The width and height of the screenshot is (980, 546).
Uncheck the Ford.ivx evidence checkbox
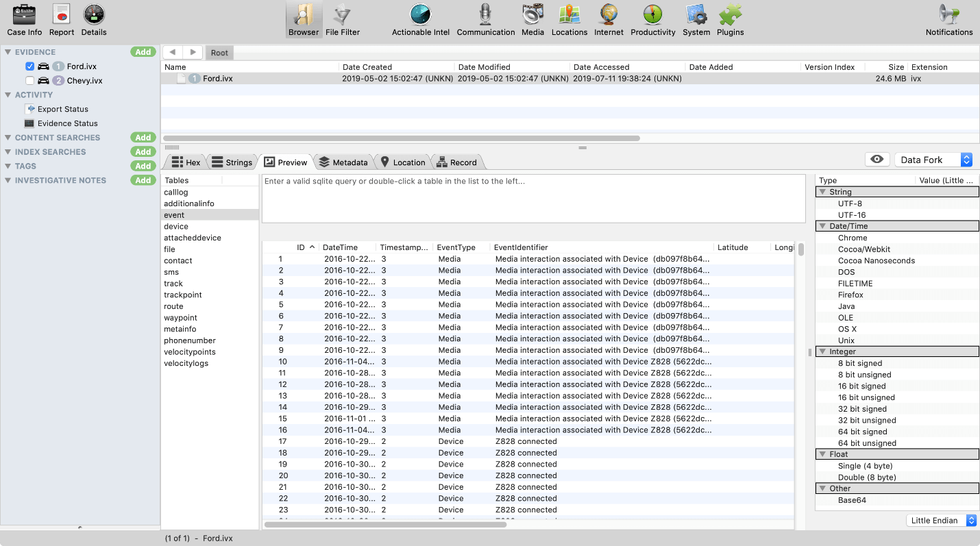28,66
